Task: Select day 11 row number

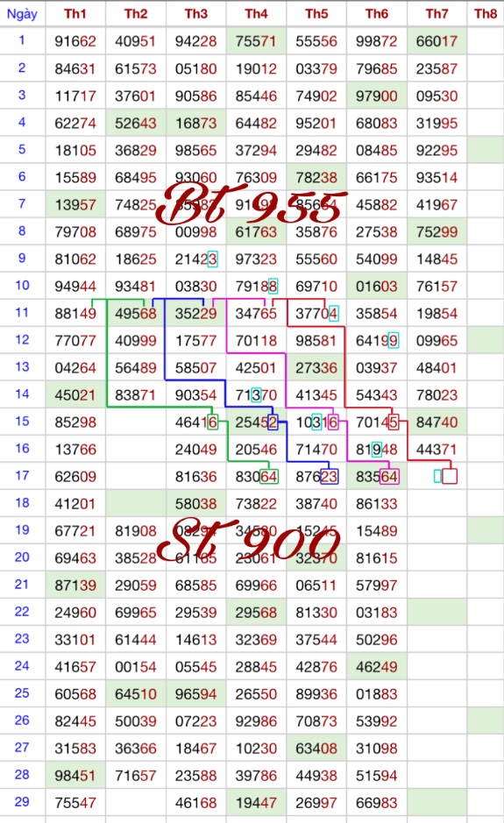Action: tap(22, 313)
